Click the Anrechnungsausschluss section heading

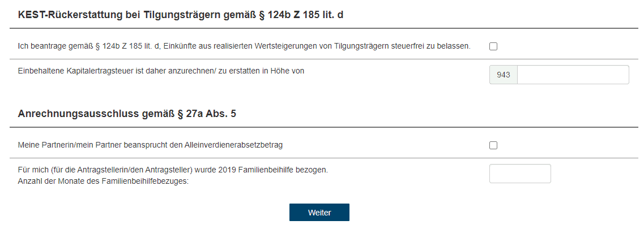coord(127,114)
